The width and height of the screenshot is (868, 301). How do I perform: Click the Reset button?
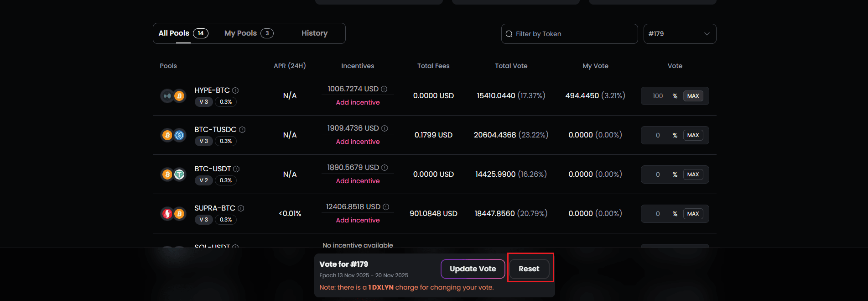click(529, 269)
